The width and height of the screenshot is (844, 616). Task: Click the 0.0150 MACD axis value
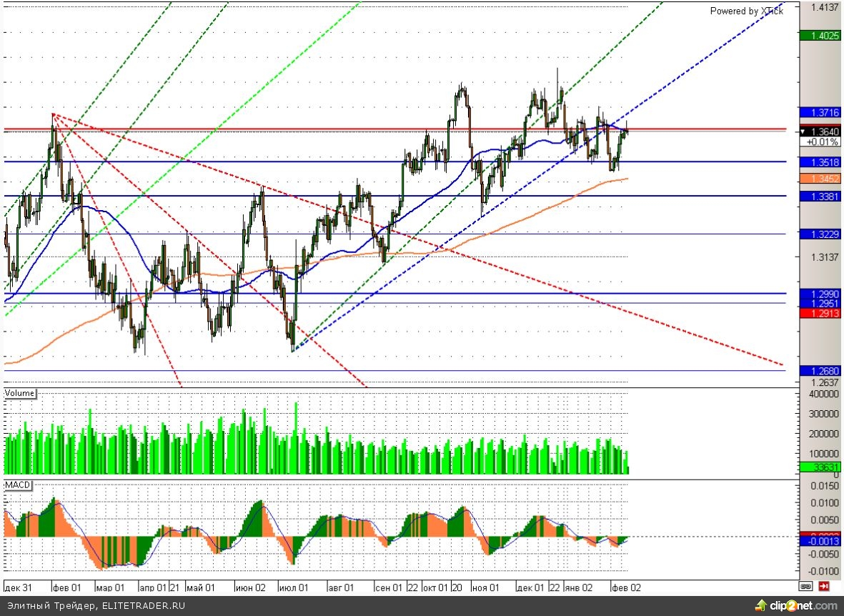(825, 486)
